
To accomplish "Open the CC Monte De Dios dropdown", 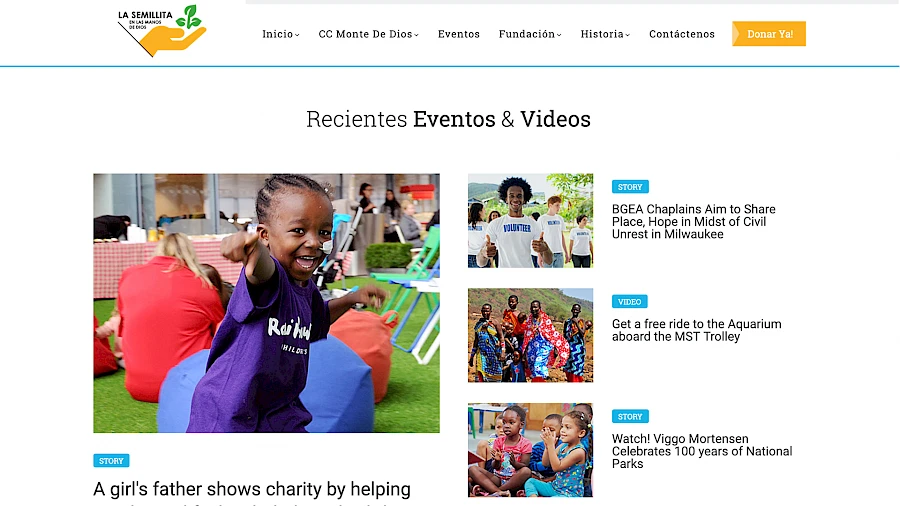I will point(368,34).
